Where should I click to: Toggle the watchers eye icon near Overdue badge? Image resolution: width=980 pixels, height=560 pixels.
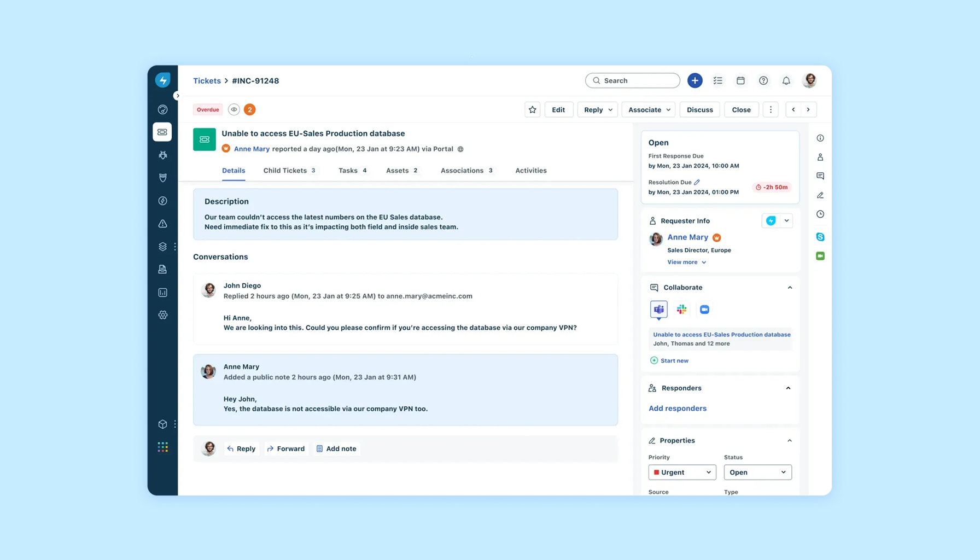(234, 109)
